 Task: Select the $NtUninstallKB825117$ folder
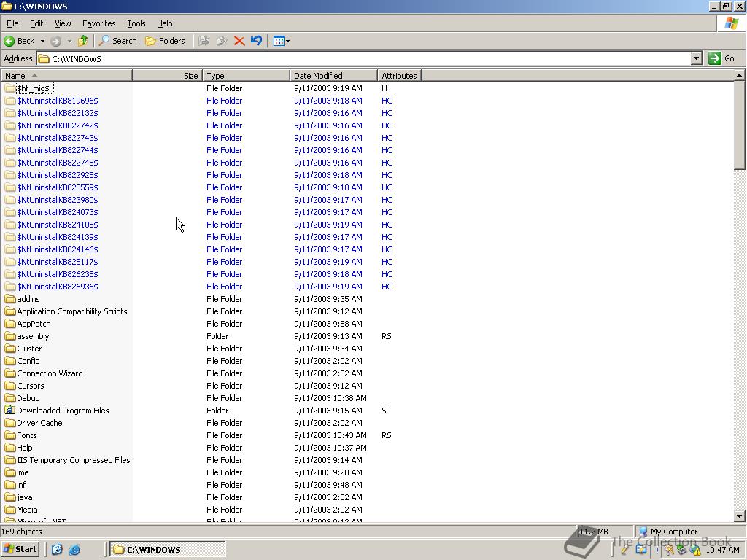point(52,262)
